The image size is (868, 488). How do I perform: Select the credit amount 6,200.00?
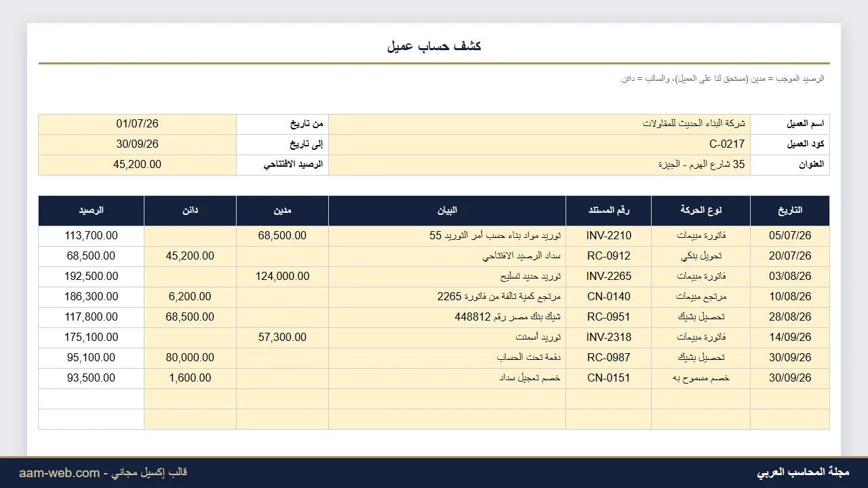pyautogui.click(x=191, y=297)
